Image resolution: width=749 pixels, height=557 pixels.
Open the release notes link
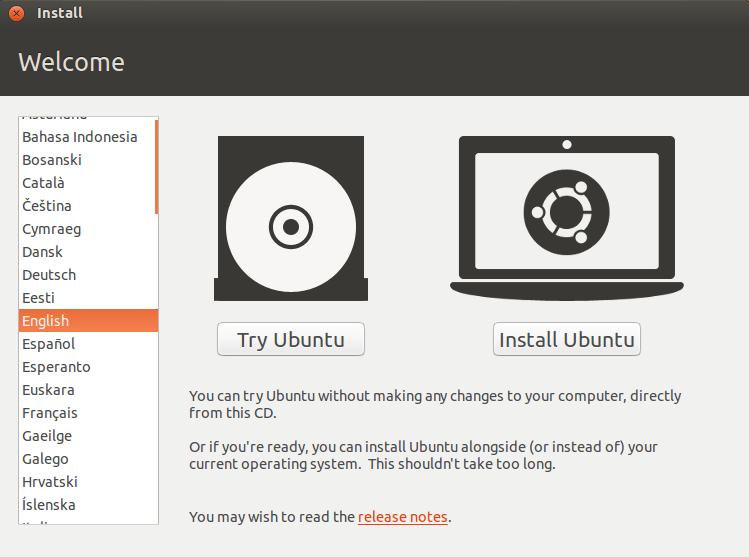tap(402, 517)
